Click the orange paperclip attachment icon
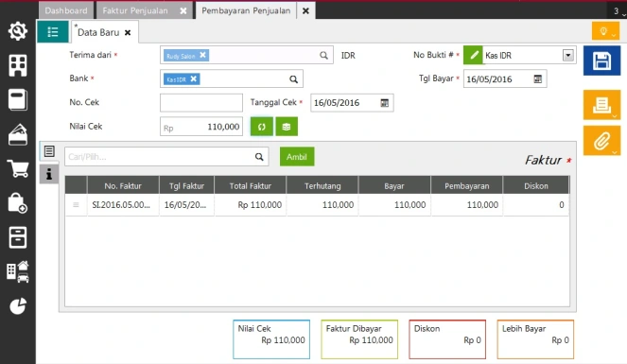This screenshot has height=364, width=627. [x=601, y=141]
